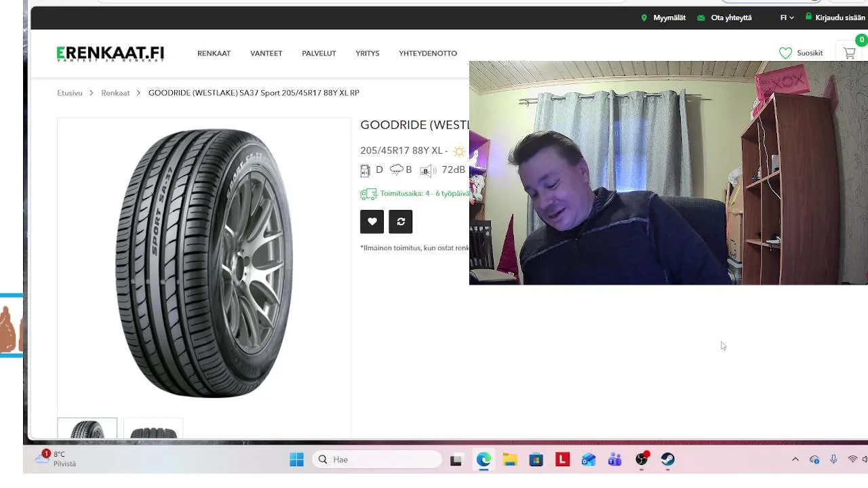Open Microsoft Store from the taskbar

pos(536,460)
